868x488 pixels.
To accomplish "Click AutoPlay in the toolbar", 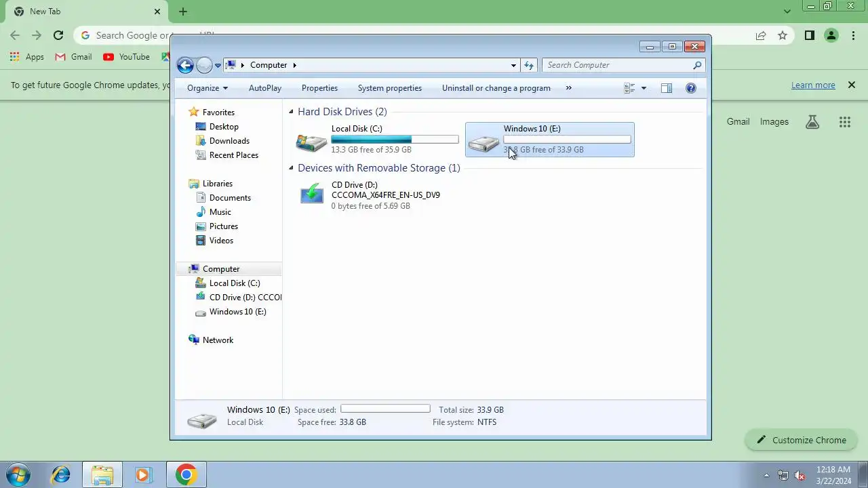I will pos(265,88).
